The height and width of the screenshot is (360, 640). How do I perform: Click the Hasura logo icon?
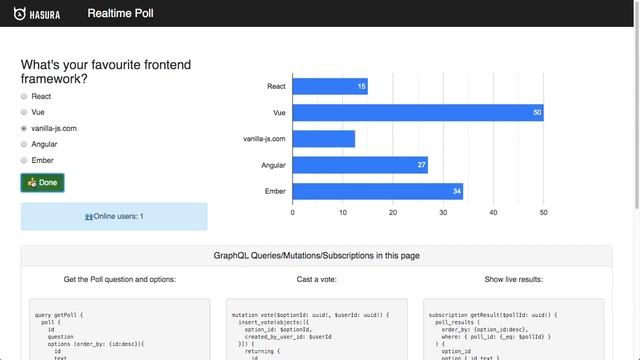pos(20,14)
